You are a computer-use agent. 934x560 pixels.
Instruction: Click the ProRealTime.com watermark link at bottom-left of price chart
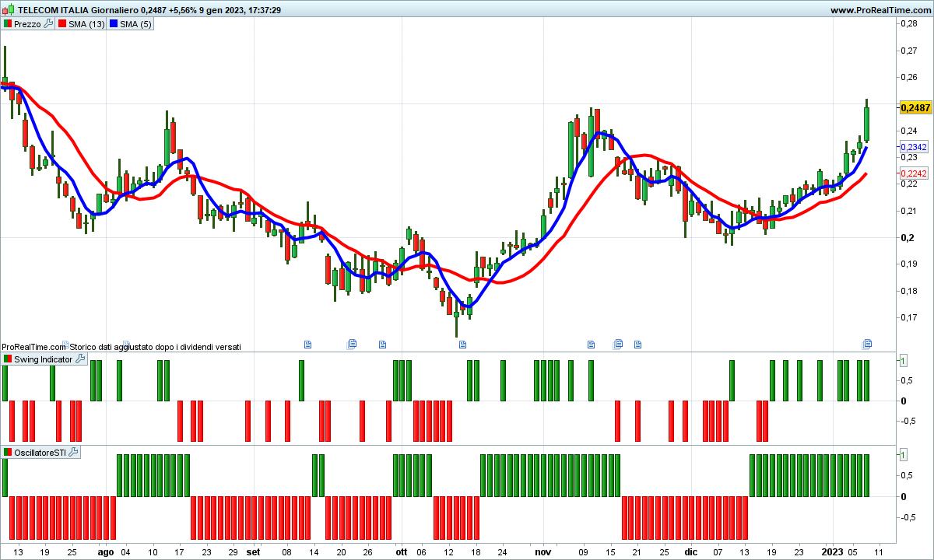(x=33, y=346)
